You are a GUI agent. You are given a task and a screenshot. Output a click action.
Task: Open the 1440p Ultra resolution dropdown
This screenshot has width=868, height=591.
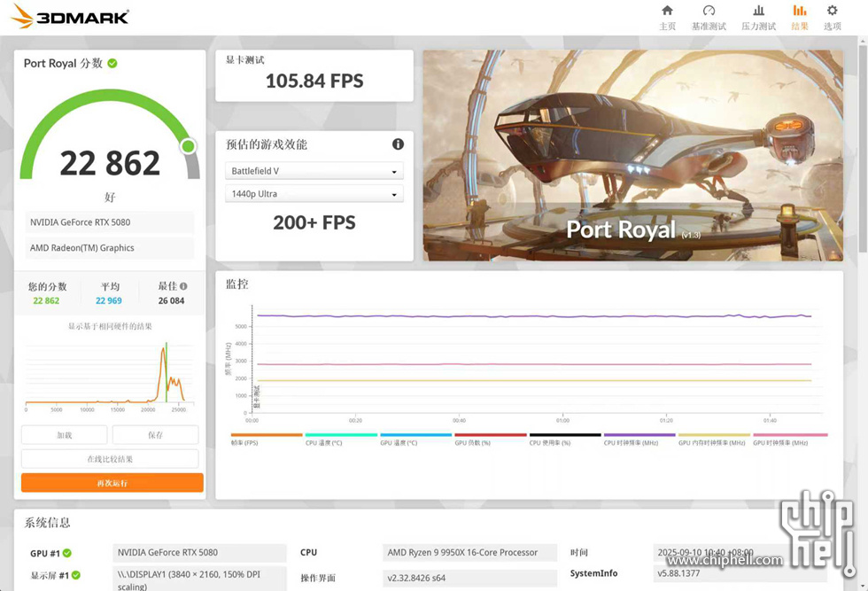pos(314,194)
